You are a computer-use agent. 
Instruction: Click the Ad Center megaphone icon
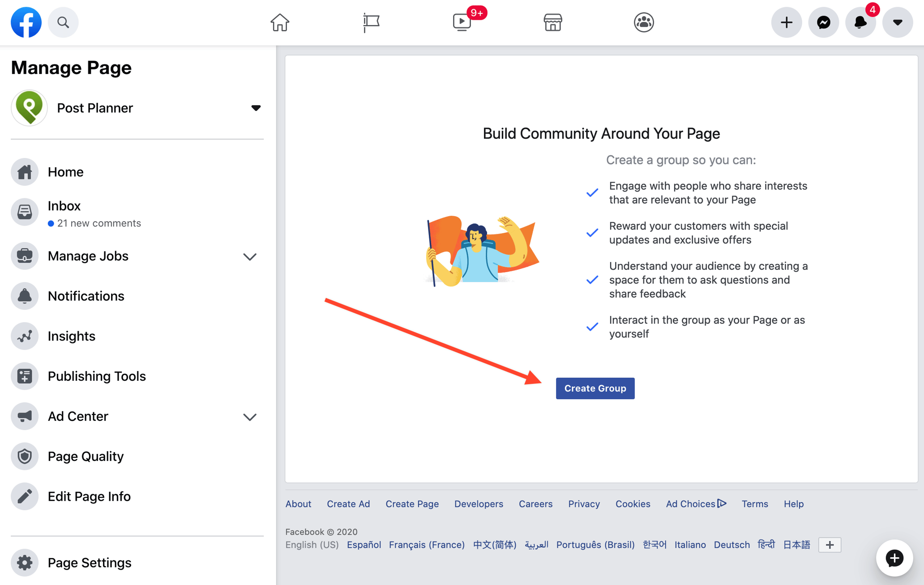[x=25, y=416]
